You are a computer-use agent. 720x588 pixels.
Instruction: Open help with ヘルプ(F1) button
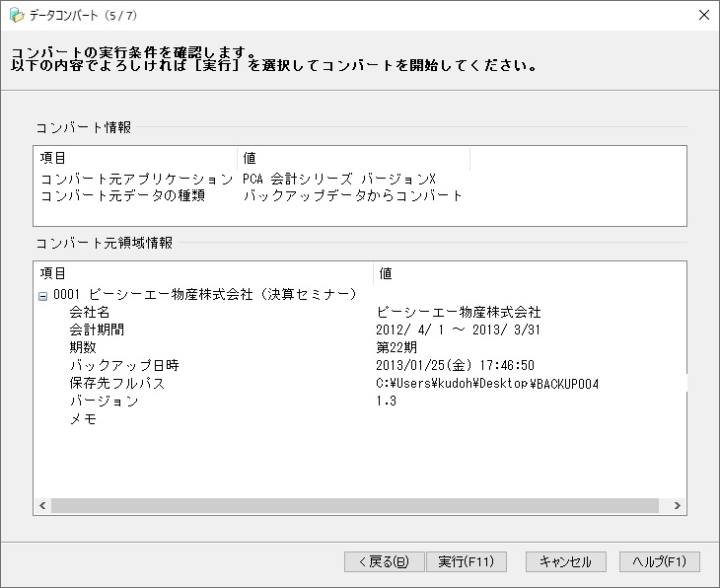tap(660, 561)
